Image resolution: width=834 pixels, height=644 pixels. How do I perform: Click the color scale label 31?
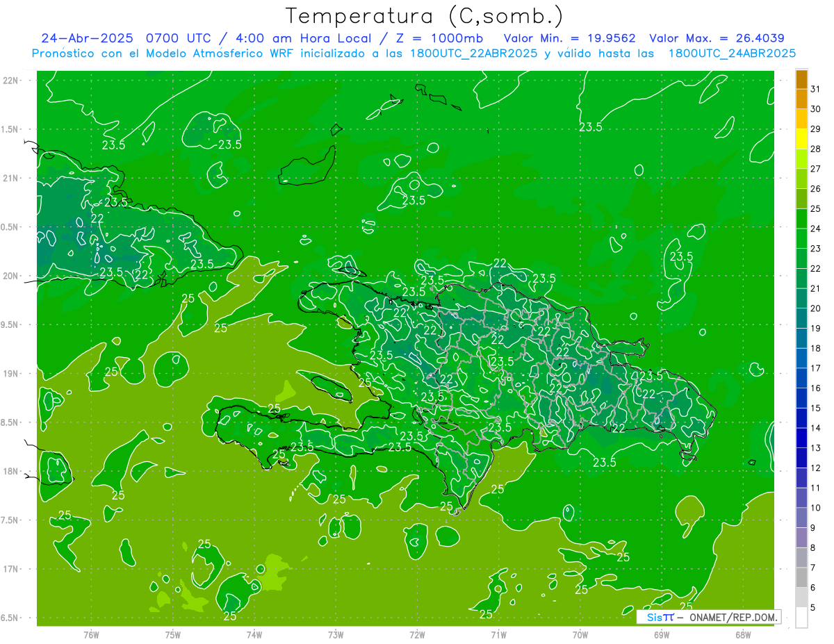click(815, 89)
